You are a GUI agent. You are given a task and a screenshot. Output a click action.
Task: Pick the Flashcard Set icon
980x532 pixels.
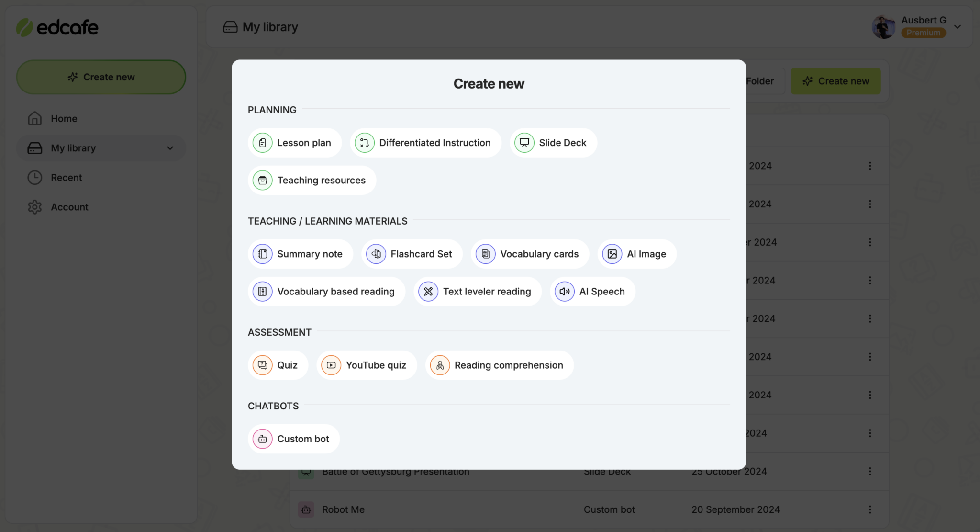[376, 254]
